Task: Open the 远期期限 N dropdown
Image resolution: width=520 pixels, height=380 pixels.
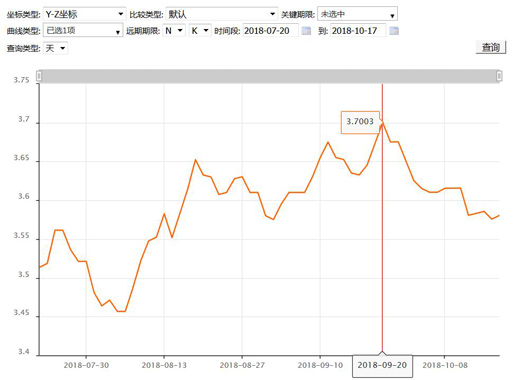Action: point(174,31)
